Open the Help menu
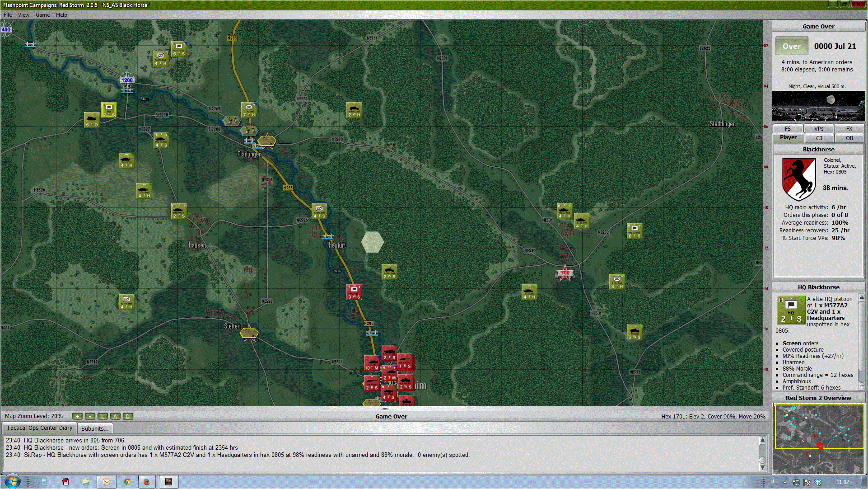 [61, 15]
